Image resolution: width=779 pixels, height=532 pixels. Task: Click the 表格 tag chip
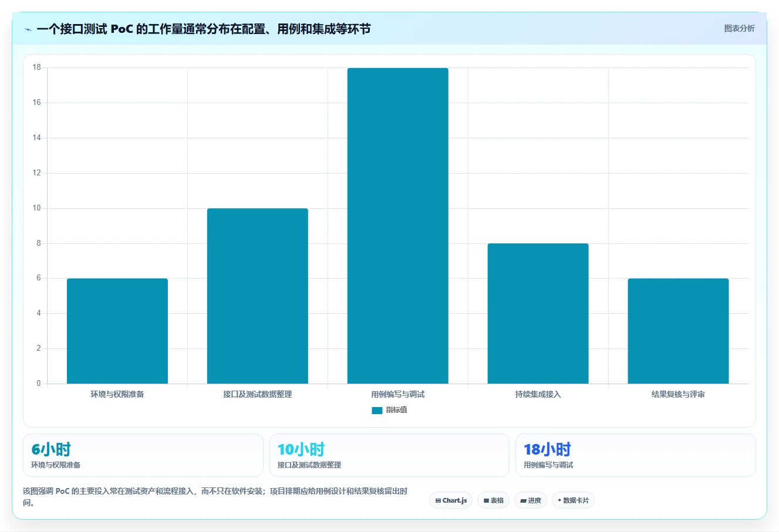pos(494,500)
